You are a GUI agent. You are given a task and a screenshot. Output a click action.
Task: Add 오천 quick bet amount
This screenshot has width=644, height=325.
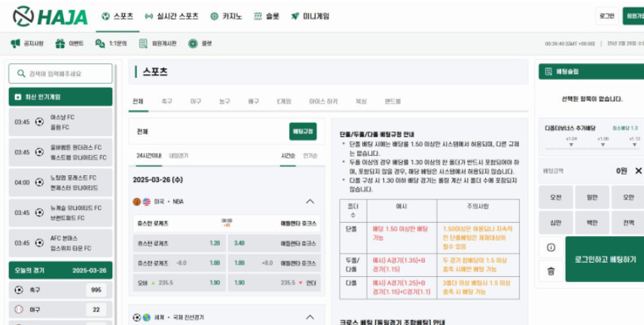click(x=555, y=197)
